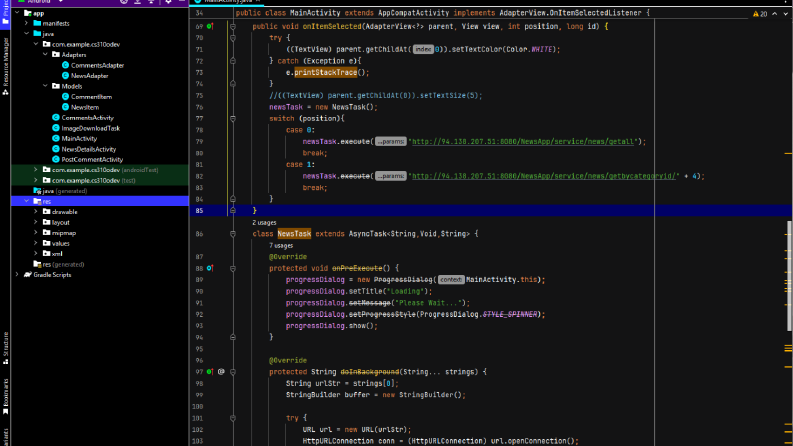Click the java (generated) folder icon

pos(37,191)
